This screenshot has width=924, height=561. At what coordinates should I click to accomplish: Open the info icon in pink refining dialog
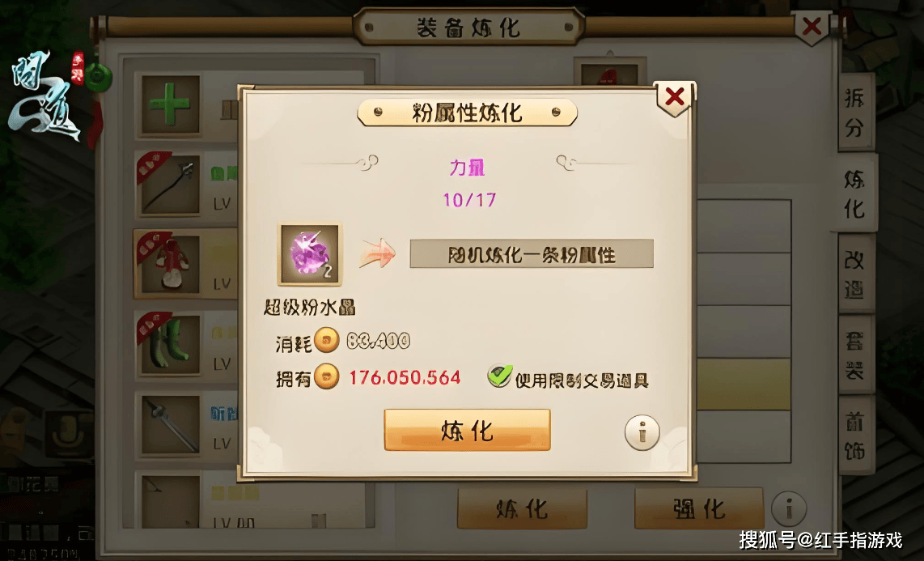[x=642, y=432]
